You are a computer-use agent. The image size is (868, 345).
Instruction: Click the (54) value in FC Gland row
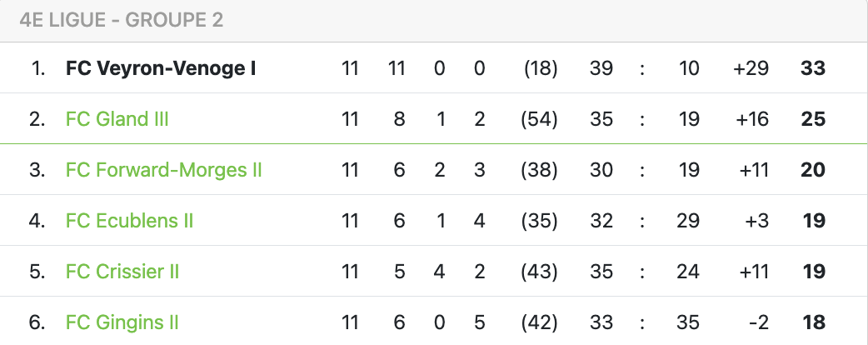click(x=539, y=119)
